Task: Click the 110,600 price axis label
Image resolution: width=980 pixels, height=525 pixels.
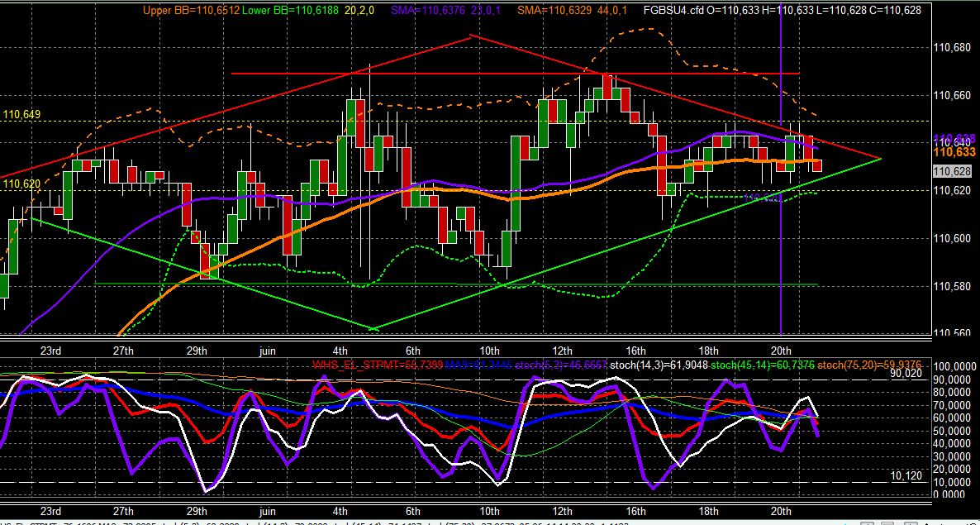Action: point(953,237)
